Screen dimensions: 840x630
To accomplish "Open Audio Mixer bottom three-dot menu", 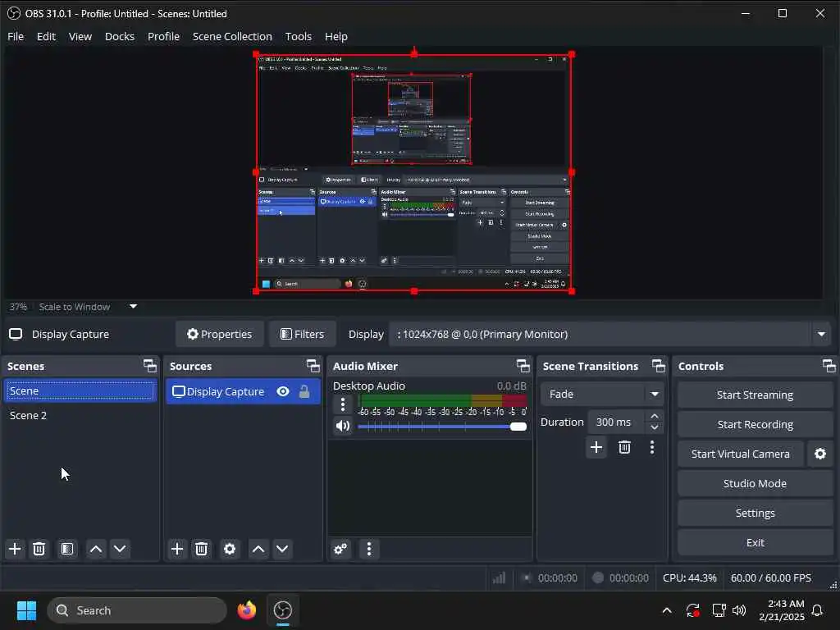I will 369,549.
